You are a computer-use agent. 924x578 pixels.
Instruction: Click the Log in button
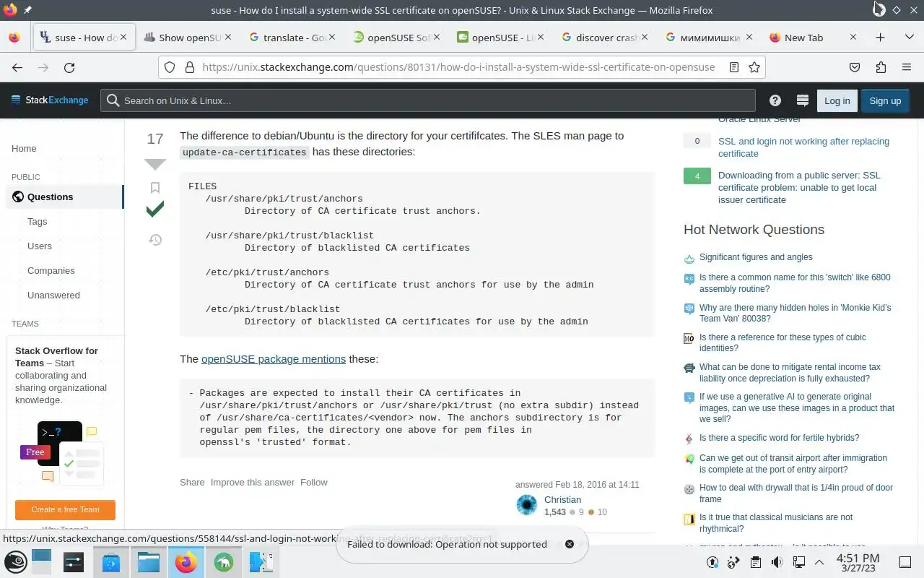[x=837, y=100]
